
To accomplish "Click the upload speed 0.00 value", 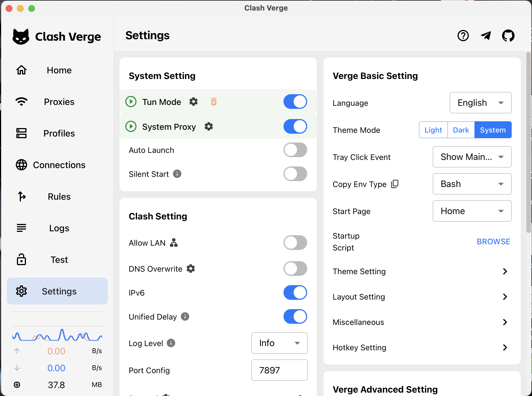I will 56,351.
